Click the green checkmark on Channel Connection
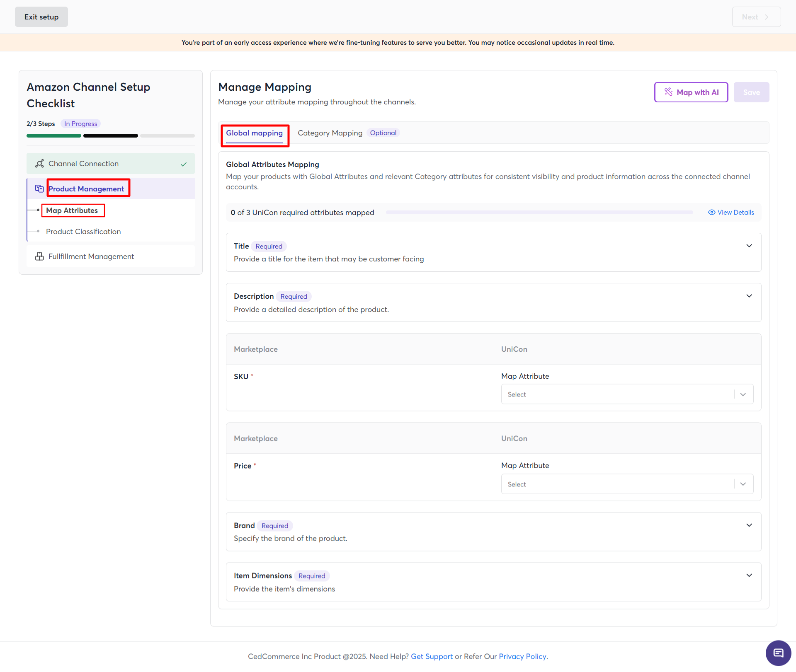 coord(184,164)
